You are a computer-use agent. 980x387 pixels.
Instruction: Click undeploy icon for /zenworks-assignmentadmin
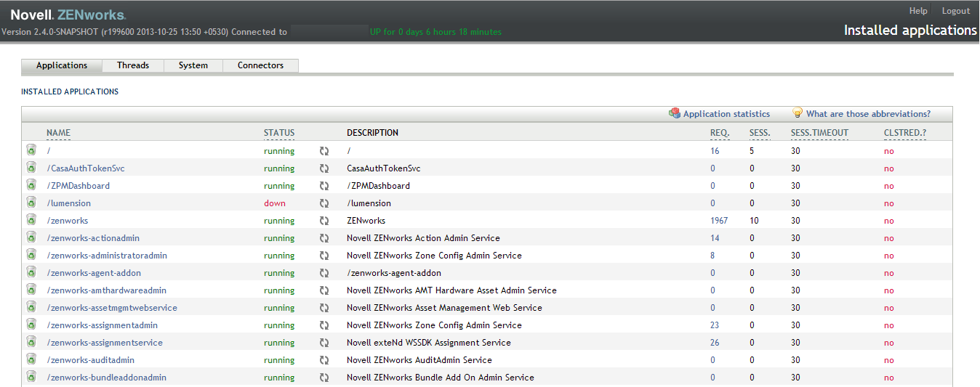coord(31,325)
